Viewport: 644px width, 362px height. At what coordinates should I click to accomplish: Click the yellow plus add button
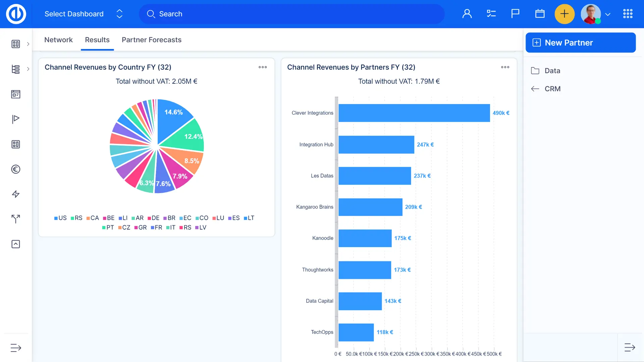(565, 14)
